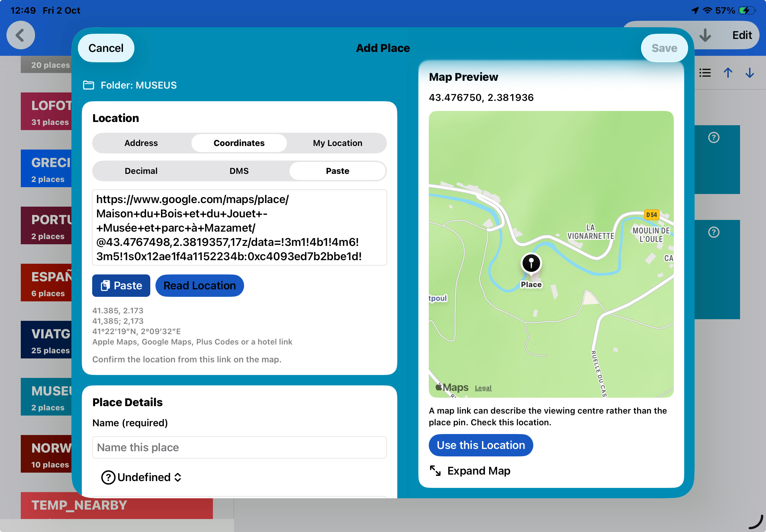Choose the My Location segment
This screenshot has width=766, height=532.
pos(338,143)
